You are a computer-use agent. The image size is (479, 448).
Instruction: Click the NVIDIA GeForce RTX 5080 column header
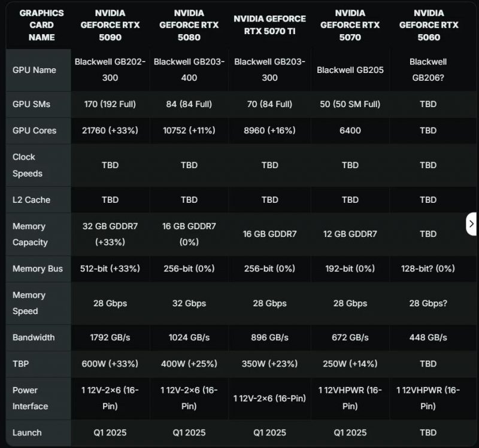[x=189, y=25]
